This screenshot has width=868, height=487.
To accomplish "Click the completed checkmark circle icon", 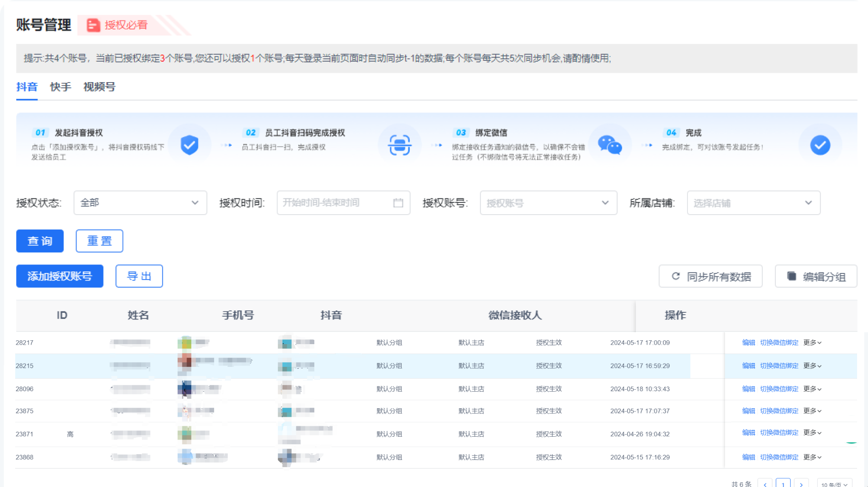I will click(x=820, y=145).
